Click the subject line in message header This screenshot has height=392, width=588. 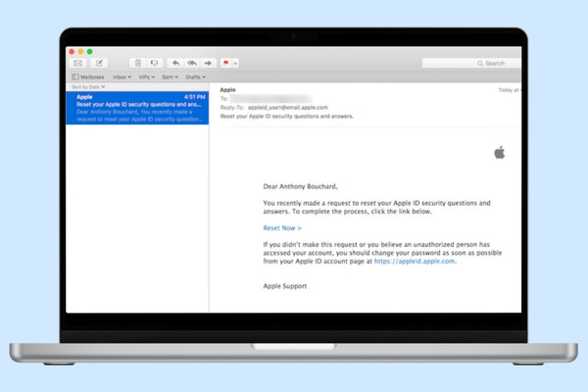tap(287, 117)
